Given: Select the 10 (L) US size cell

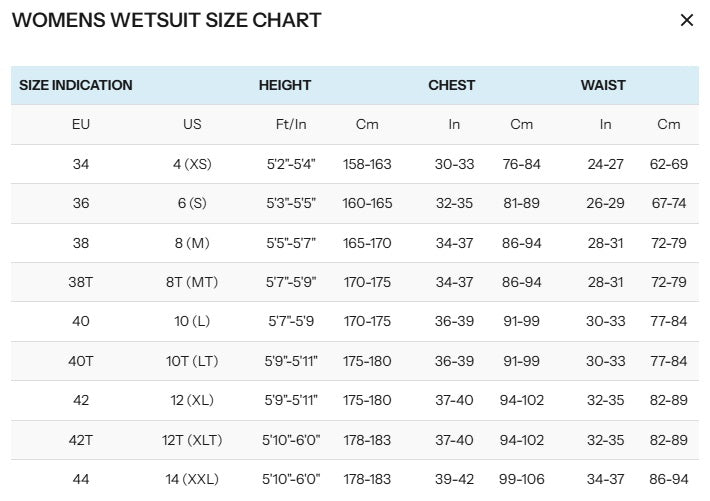Looking at the screenshot, I should 192,321.
